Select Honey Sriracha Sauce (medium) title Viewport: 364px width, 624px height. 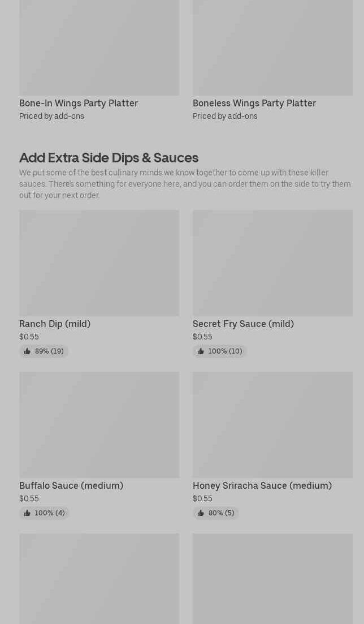click(262, 486)
